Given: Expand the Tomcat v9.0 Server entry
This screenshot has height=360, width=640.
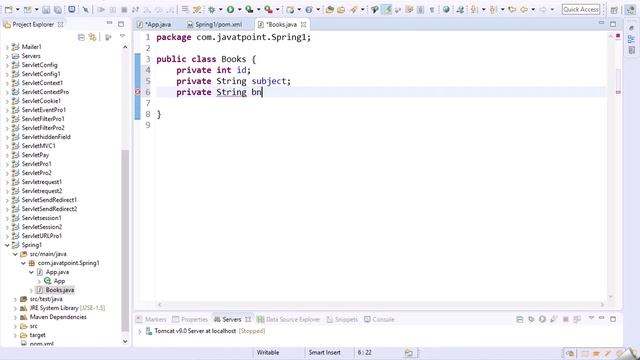Looking at the screenshot, I should pyautogui.click(x=140, y=331).
